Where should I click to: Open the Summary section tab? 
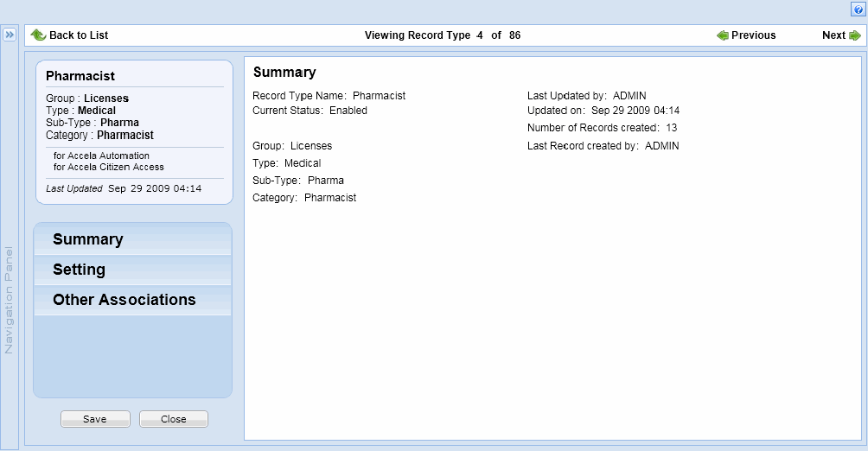[x=88, y=239]
